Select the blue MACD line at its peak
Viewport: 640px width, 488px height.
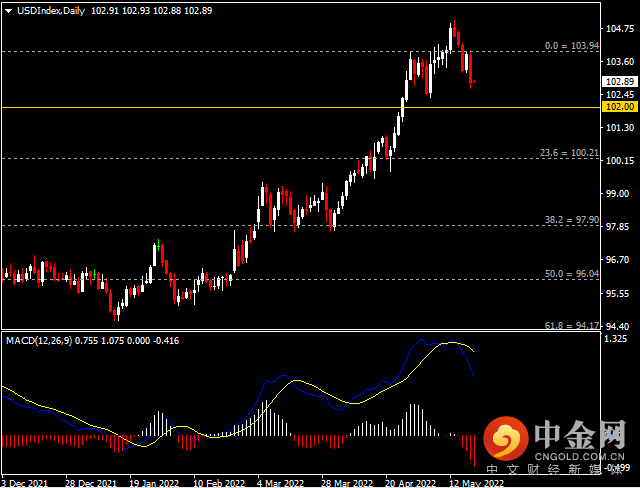[421, 339]
